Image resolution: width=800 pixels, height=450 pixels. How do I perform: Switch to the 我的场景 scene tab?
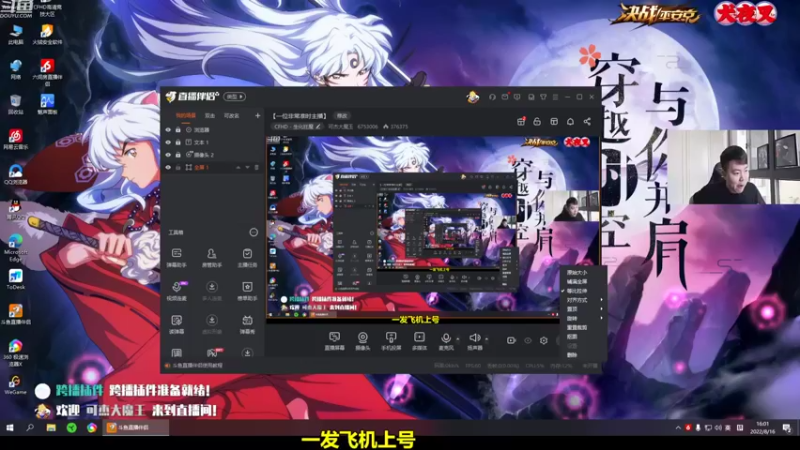186,116
